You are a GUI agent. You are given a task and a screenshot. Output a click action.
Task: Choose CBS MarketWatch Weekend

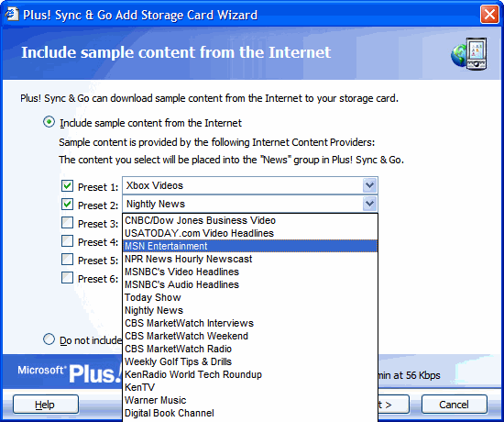tap(250, 337)
